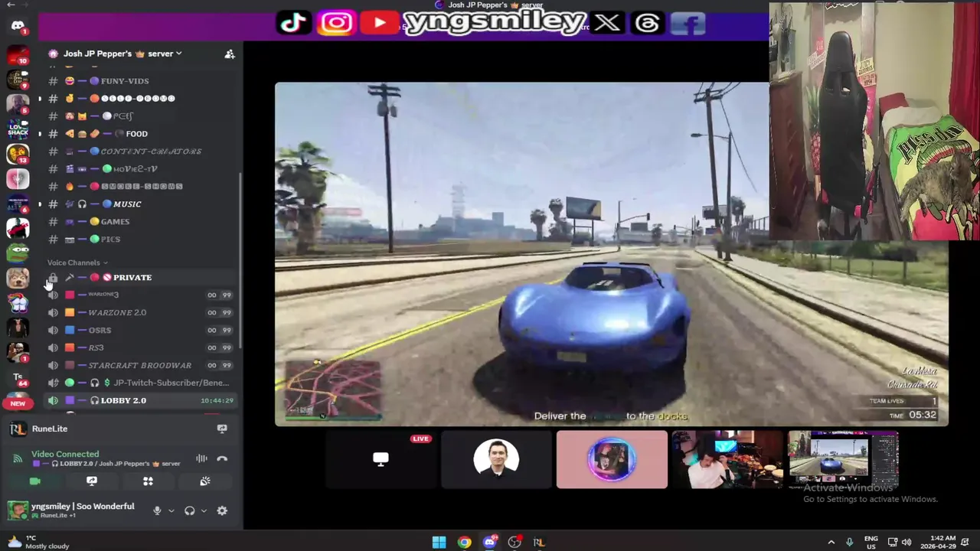
Task: Click the red NEW mentions pill
Action: [18, 403]
